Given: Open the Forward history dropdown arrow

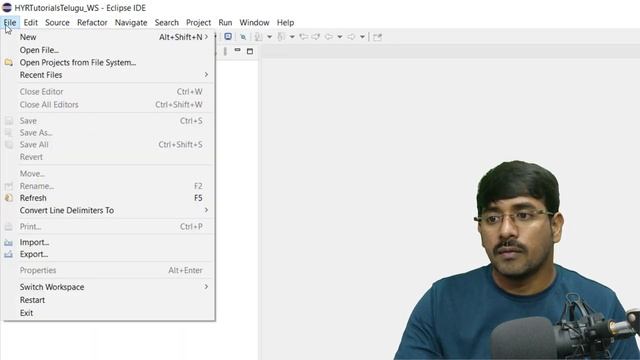Looking at the screenshot, I should [362, 37].
